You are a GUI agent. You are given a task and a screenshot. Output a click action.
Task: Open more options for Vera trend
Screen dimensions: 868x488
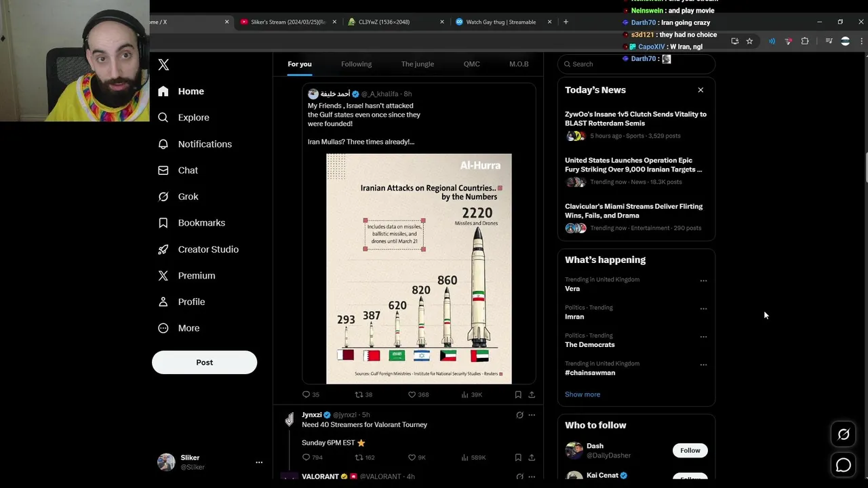coord(703,281)
